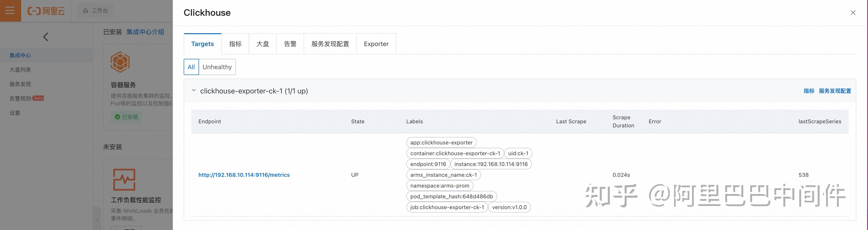The image size is (868, 230).
Task: Click the 指标 link in target group header
Action: point(809,91)
